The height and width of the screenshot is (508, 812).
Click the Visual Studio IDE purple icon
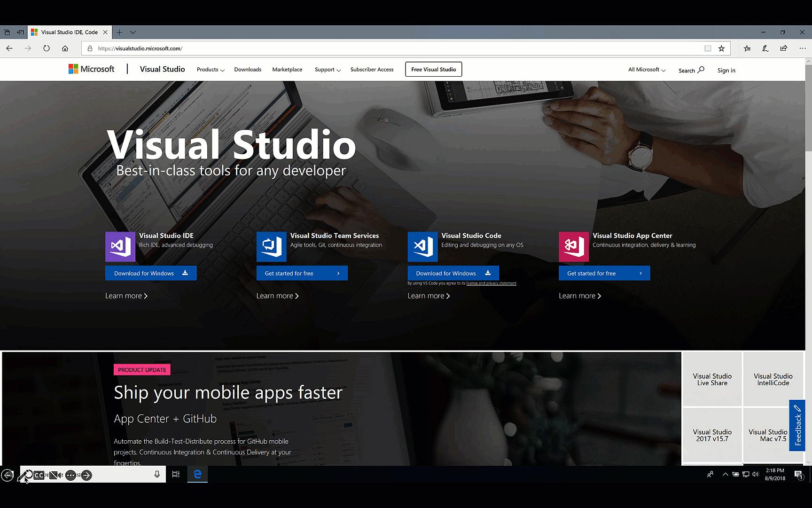pyautogui.click(x=120, y=246)
